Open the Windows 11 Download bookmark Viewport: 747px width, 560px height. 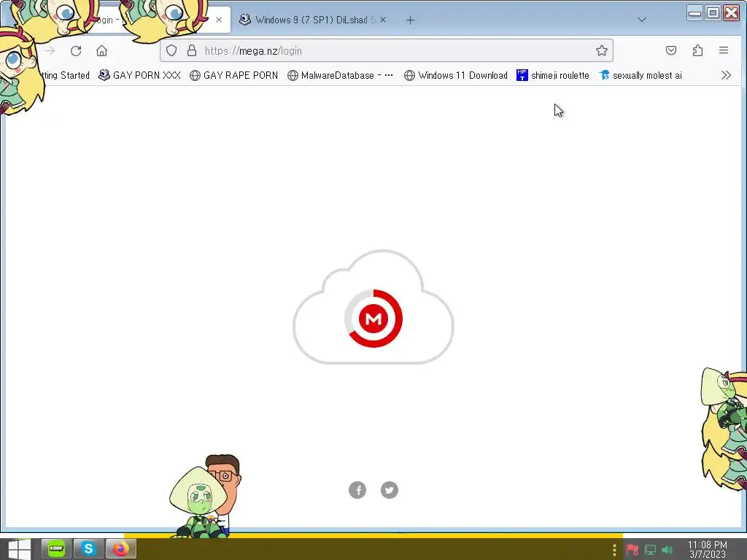tap(456, 75)
